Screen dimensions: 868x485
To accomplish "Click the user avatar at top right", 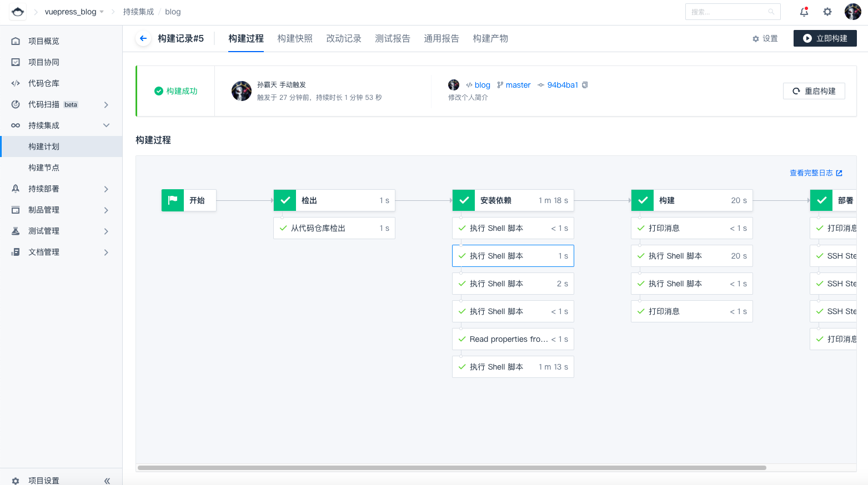I will pyautogui.click(x=852, y=12).
